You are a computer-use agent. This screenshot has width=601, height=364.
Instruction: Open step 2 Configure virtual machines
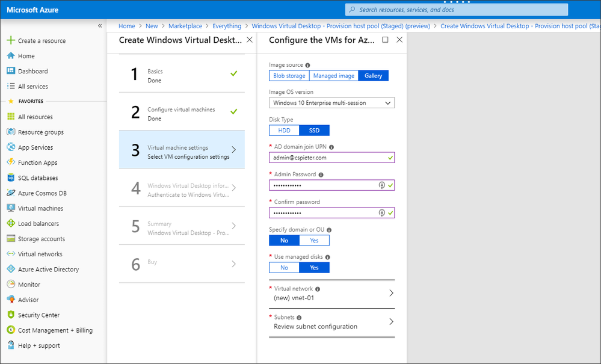[182, 111]
